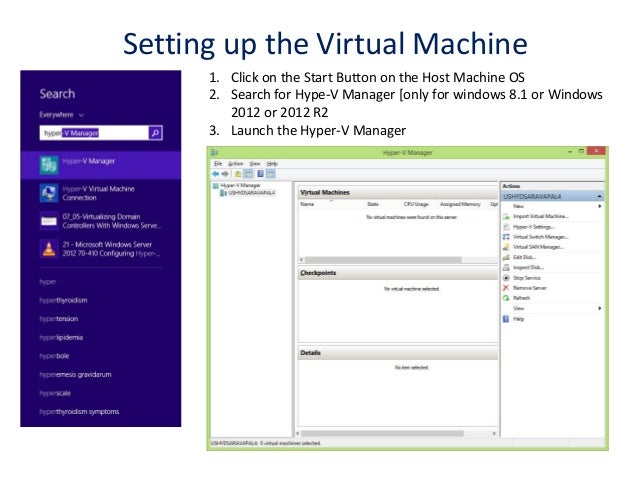This screenshot has width=638, height=493.
Task: Minimize the Hyper-V Manager window
Action: pyautogui.click(x=570, y=151)
